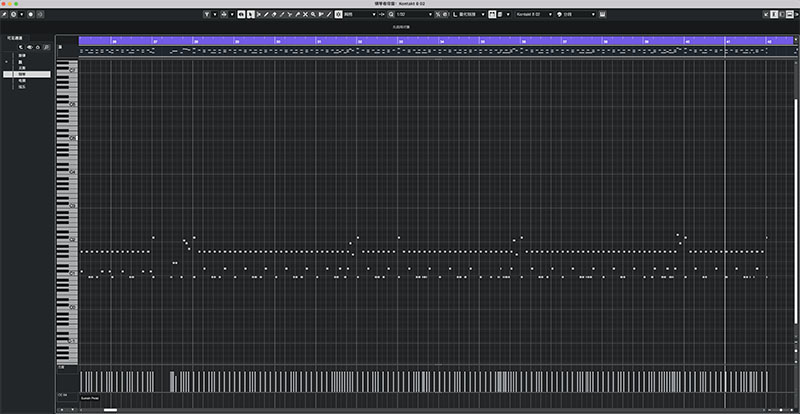Click the note-length L icon in toolbar
The width and height of the screenshot is (800, 414).
click(x=455, y=14)
